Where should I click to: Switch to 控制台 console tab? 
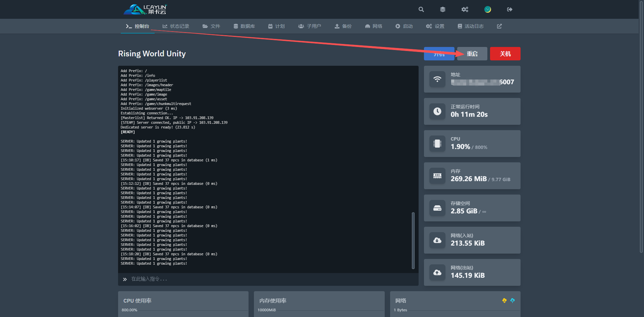[138, 26]
